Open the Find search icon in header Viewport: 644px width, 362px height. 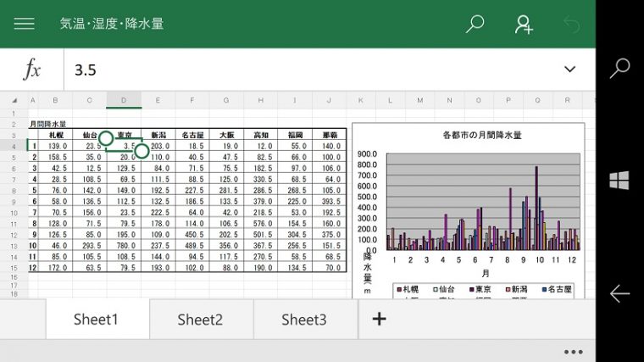click(475, 24)
